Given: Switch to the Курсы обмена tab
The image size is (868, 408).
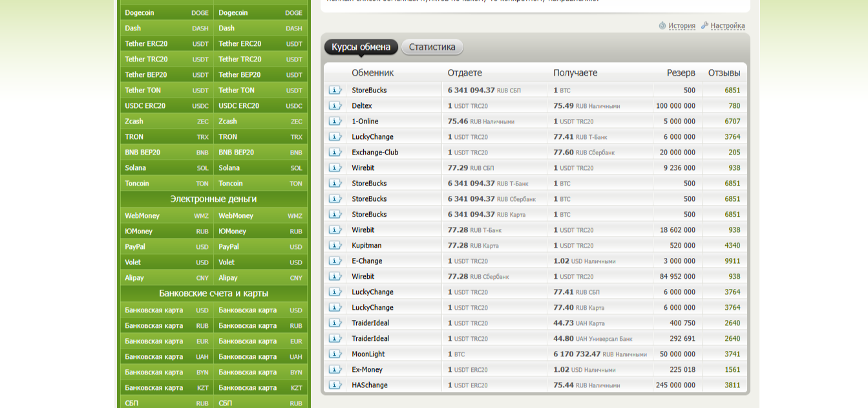Looking at the screenshot, I should pyautogui.click(x=361, y=47).
